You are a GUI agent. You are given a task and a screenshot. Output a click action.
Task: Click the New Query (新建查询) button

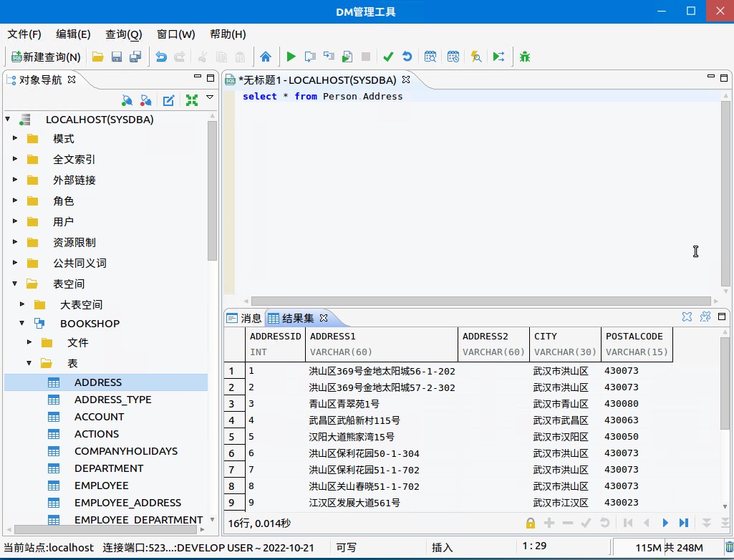point(46,57)
